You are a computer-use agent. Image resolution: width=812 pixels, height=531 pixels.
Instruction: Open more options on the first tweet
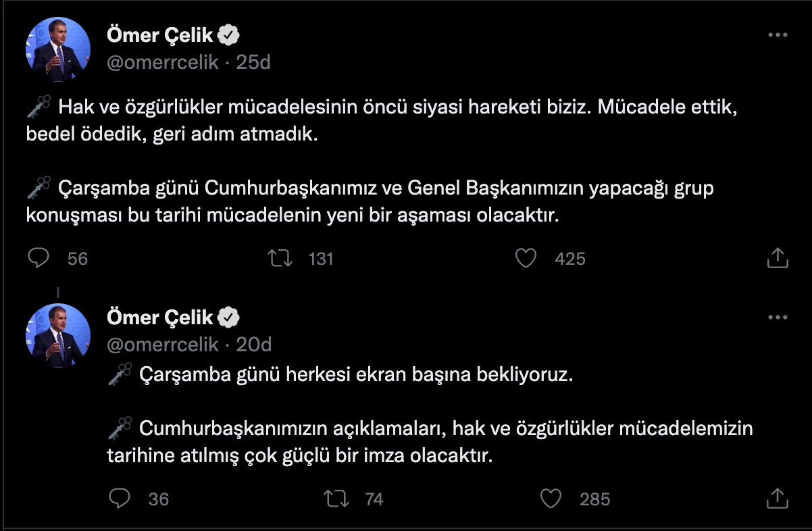pyautogui.click(x=778, y=35)
